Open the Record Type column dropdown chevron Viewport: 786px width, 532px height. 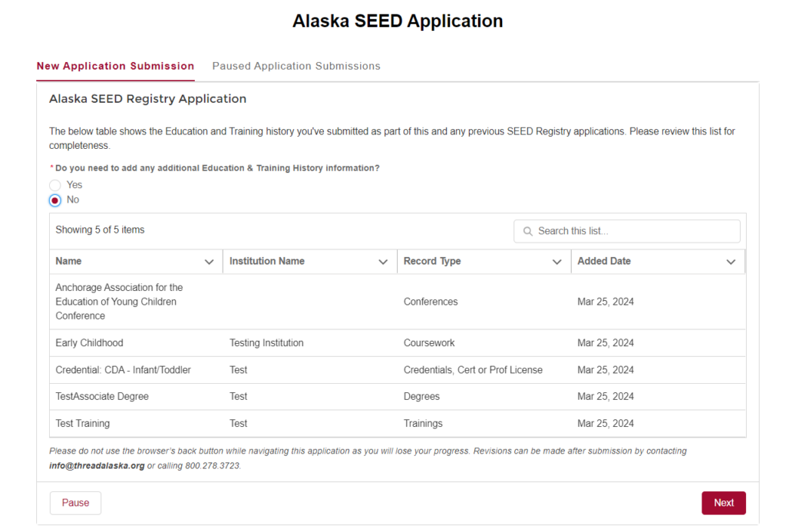tap(557, 262)
